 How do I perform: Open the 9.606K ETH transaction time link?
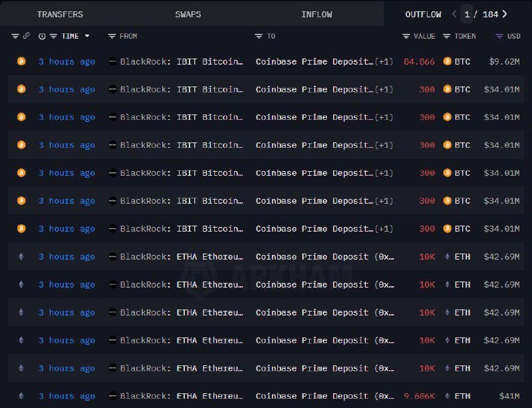pyautogui.click(x=66, y=396)
